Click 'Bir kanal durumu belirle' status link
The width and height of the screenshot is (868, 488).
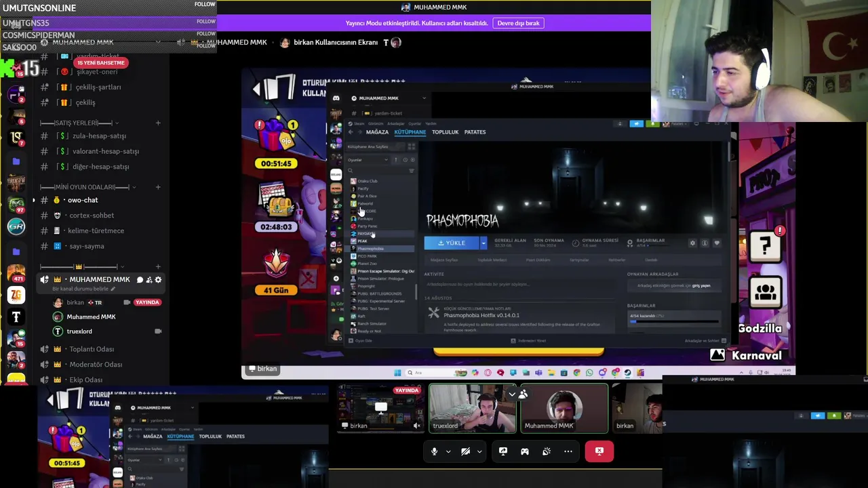83,289
